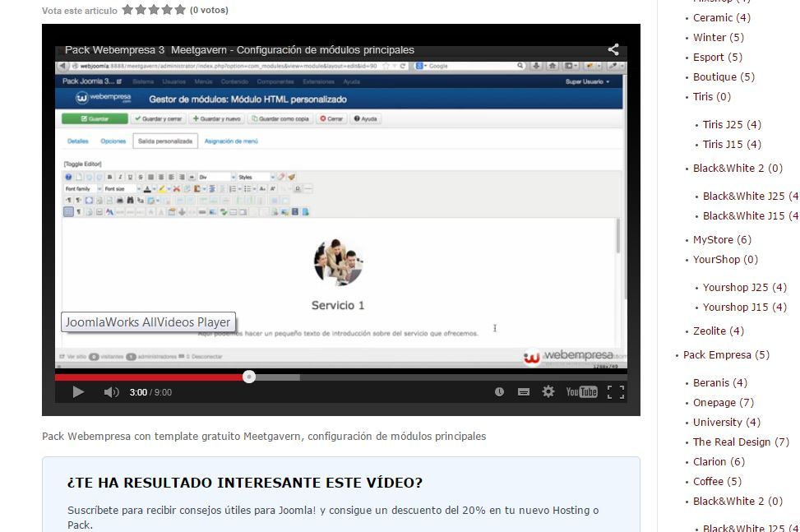Click the 3:00 / 9:00 time display
This screenshot has height=532, width=800.
(150, 392)
